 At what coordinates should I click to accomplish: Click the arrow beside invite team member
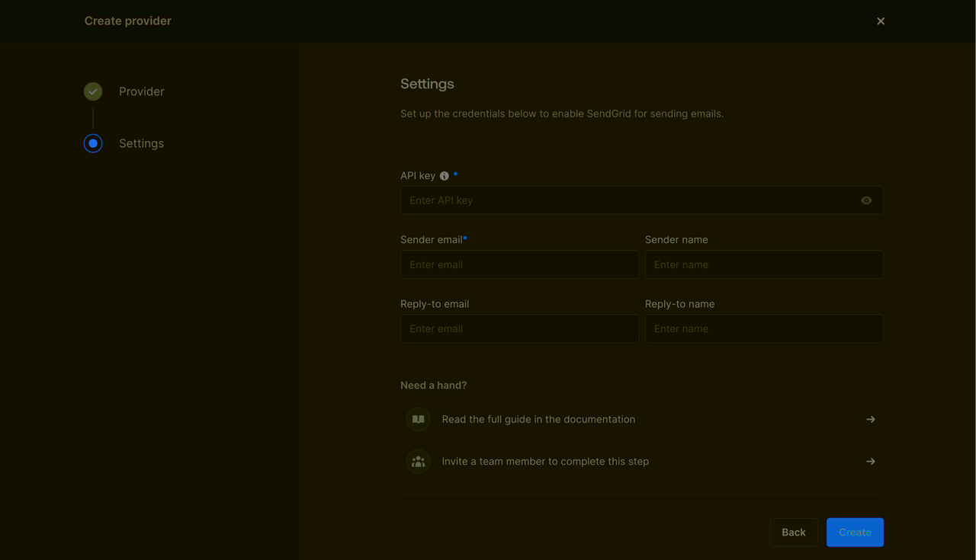tap(870, 461)
